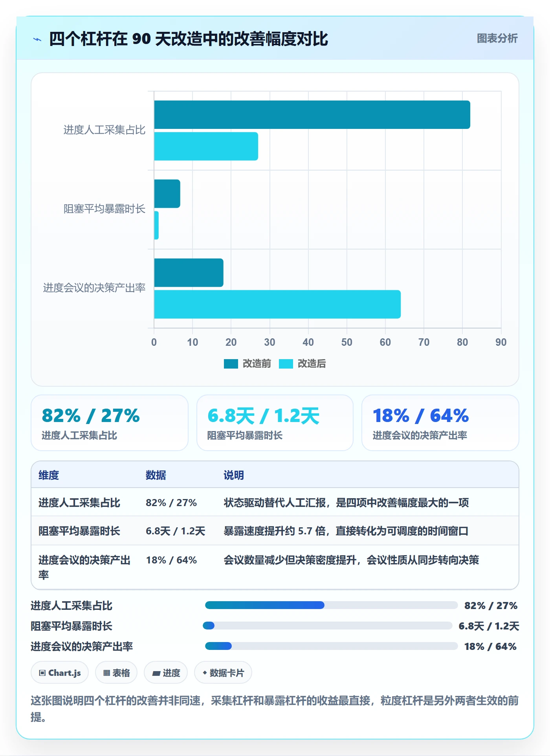Click the 改造后 legend label text
This screenshot has width=550, height=756.
click(312, 364)
